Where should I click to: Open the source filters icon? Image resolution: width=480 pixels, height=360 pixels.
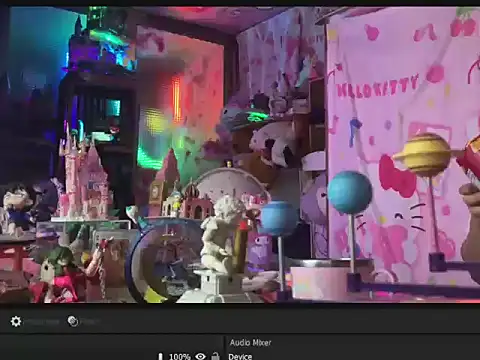click(73, 321)
